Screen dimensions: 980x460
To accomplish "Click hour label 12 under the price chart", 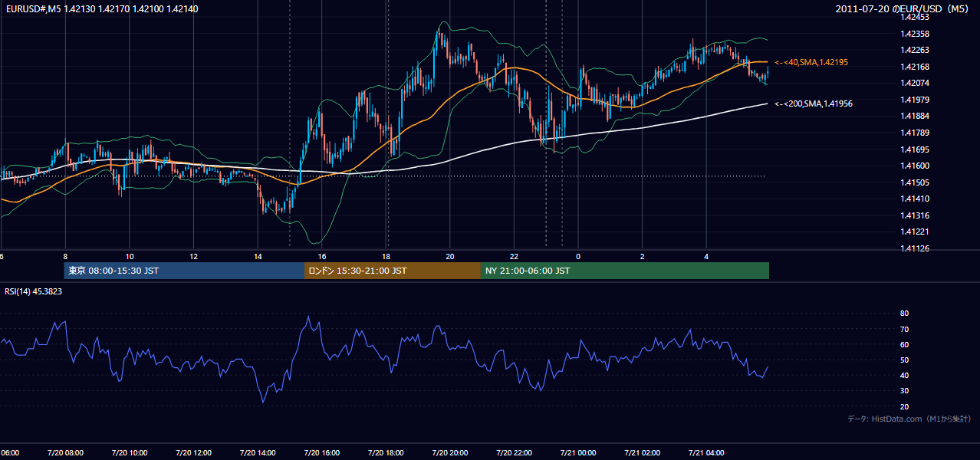I will point(194,257).
